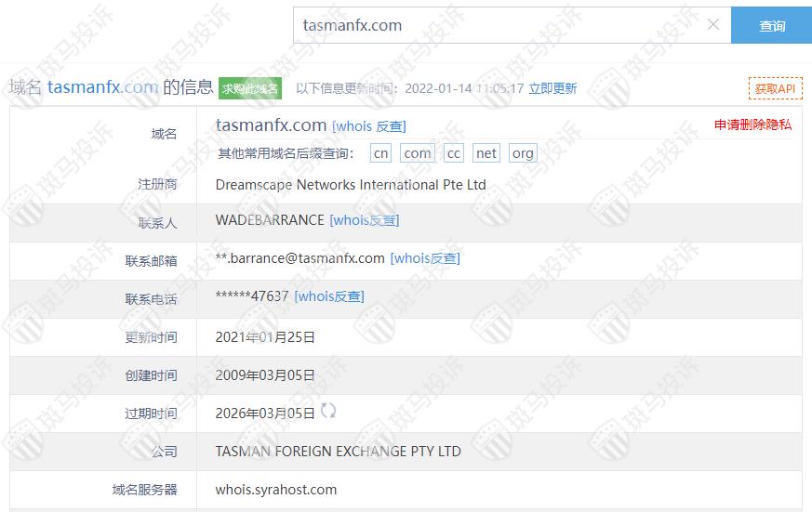Click the tasmanfx.com domain name in the 域名 row
Screen dimensions: 812x512
click(271, 125)
